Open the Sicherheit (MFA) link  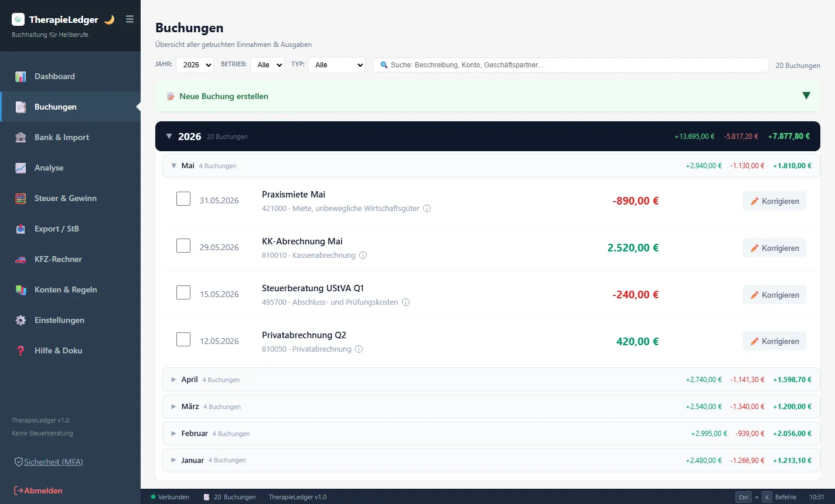click(49, 462)
